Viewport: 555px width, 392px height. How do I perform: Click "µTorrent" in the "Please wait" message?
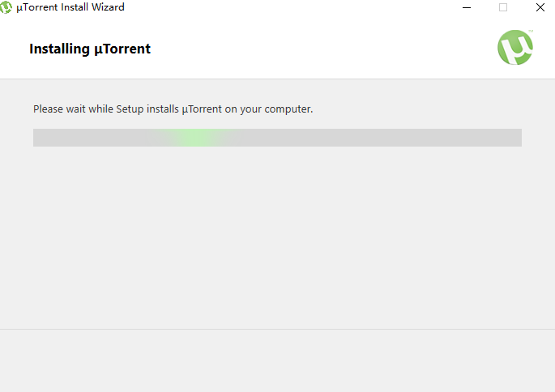pyautogui.click(x=203, y=109)
